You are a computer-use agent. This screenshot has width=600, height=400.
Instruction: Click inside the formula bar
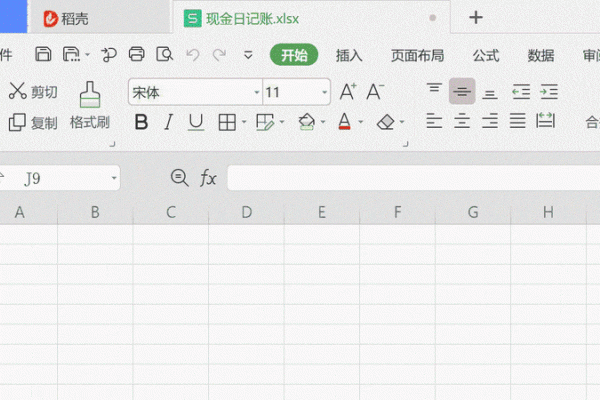pos(414,178)
